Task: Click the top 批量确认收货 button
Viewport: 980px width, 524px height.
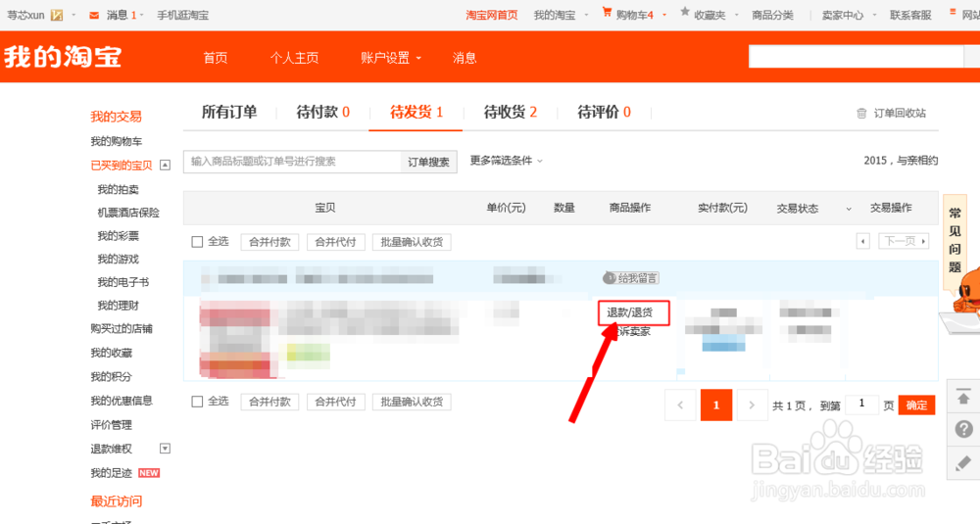Action: 412,242
